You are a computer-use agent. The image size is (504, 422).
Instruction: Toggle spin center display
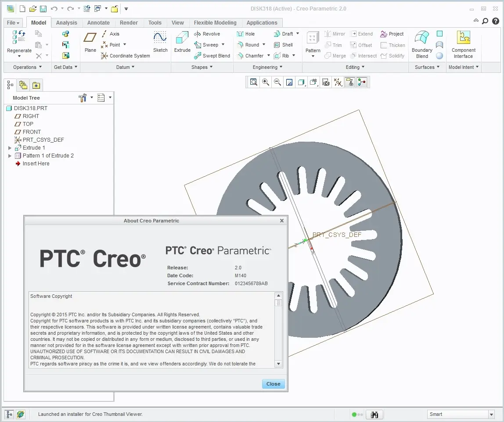[x=362, y=82]
